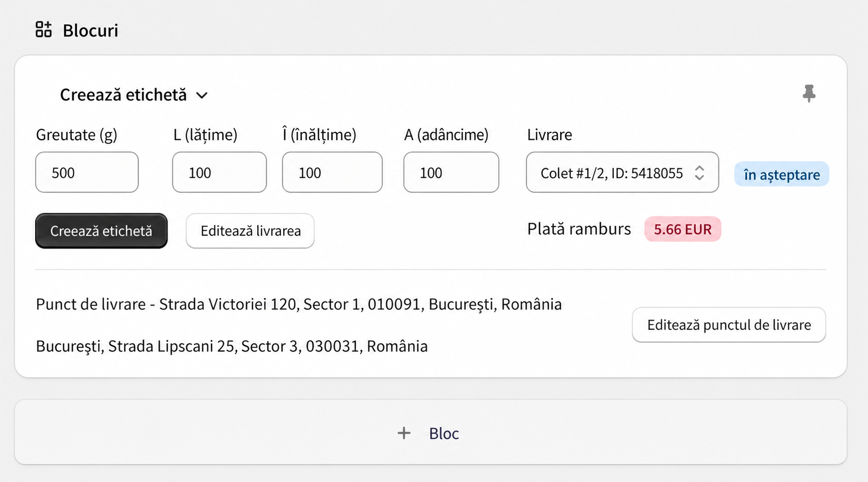Click the Editează livrarea button

click(x=250, y=231)
